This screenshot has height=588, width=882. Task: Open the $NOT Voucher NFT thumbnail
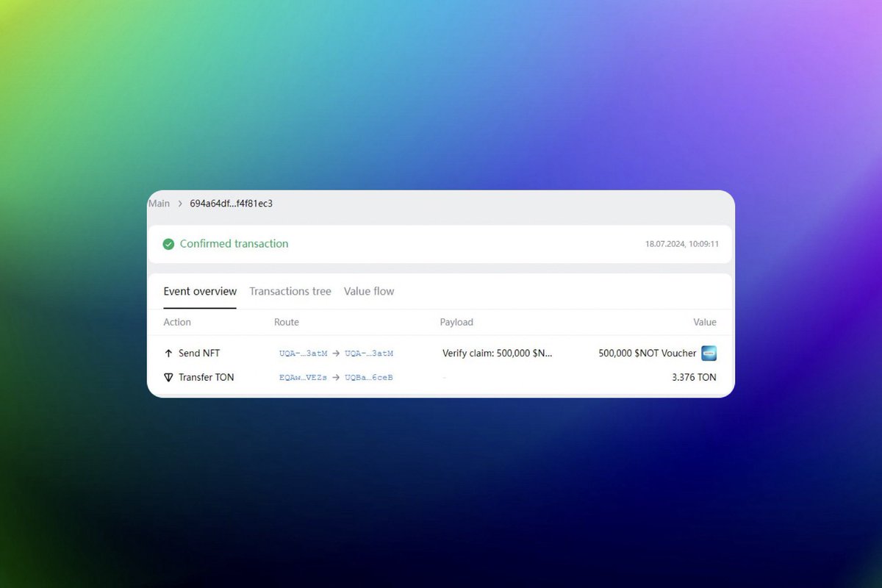709,354
